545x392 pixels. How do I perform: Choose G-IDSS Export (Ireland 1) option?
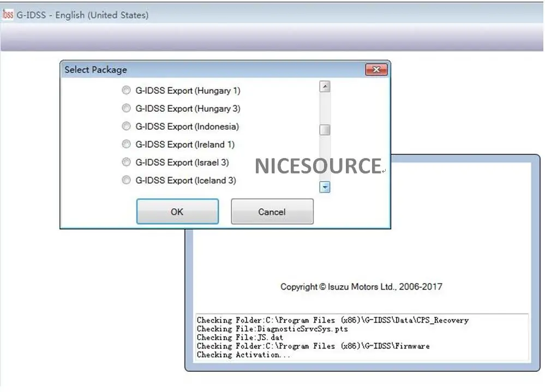tap(126, 144)
